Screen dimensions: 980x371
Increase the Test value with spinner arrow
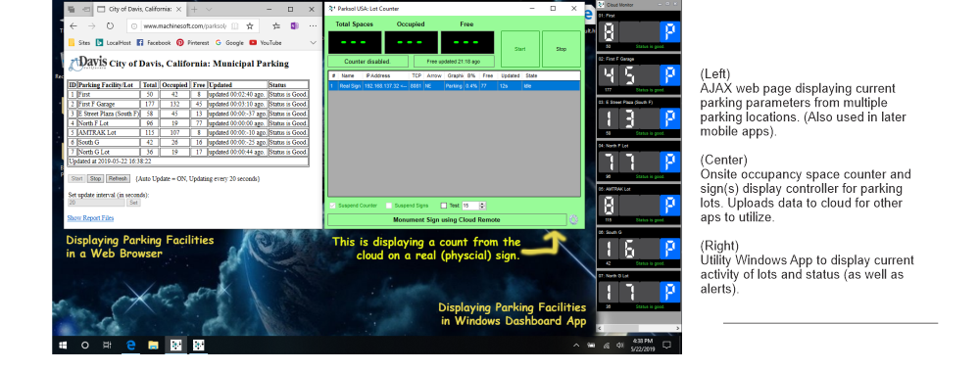(482, 203)
